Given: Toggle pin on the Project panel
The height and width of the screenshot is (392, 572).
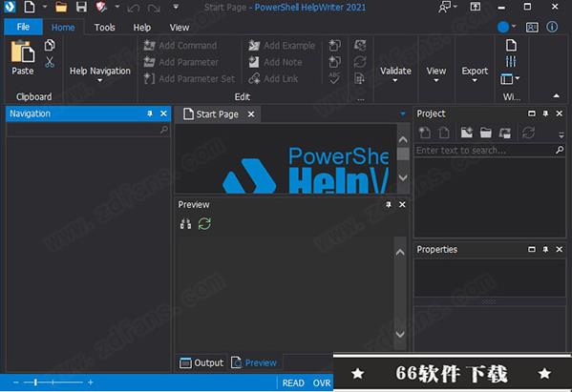Looking at the screenshot, I should [545, 113].
